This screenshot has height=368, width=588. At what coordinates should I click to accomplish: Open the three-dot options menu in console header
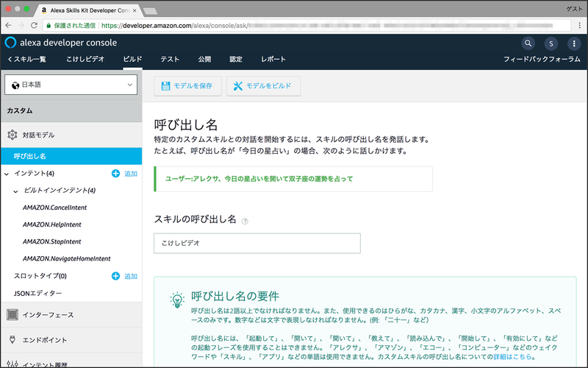pyautogui.click(x=574, y=43)
